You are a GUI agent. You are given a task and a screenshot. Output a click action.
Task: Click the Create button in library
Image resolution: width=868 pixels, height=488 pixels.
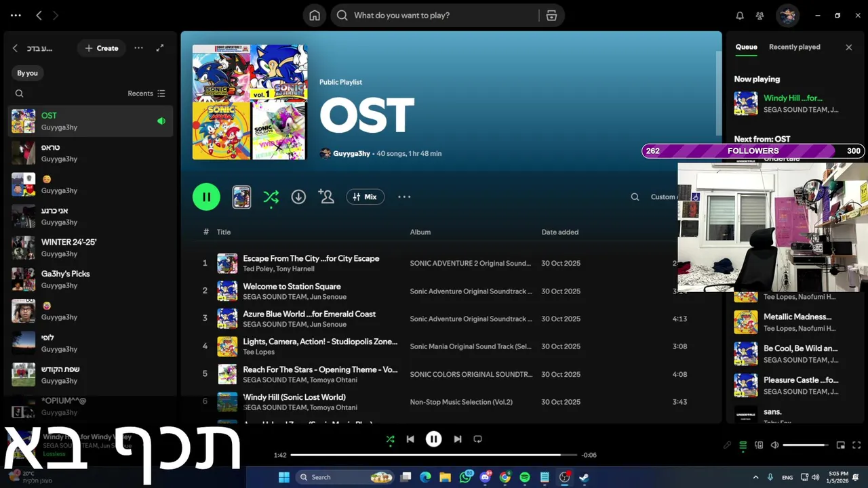(101, 48)
